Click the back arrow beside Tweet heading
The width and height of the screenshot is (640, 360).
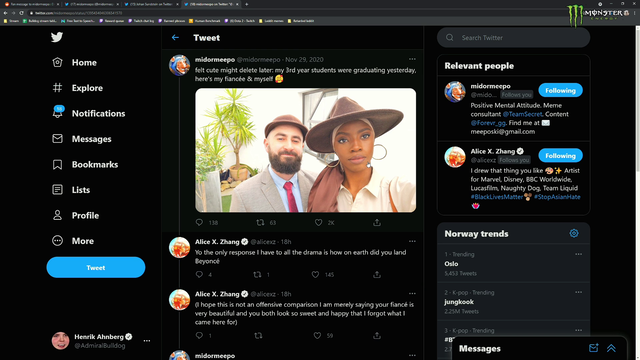pyautogui.click(x=175, y=38)
